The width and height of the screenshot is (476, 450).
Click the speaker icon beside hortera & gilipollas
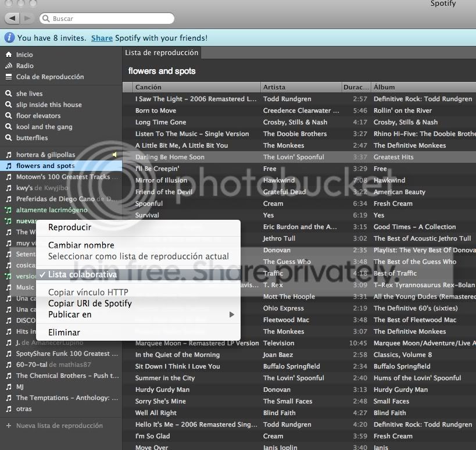(114, 155)
